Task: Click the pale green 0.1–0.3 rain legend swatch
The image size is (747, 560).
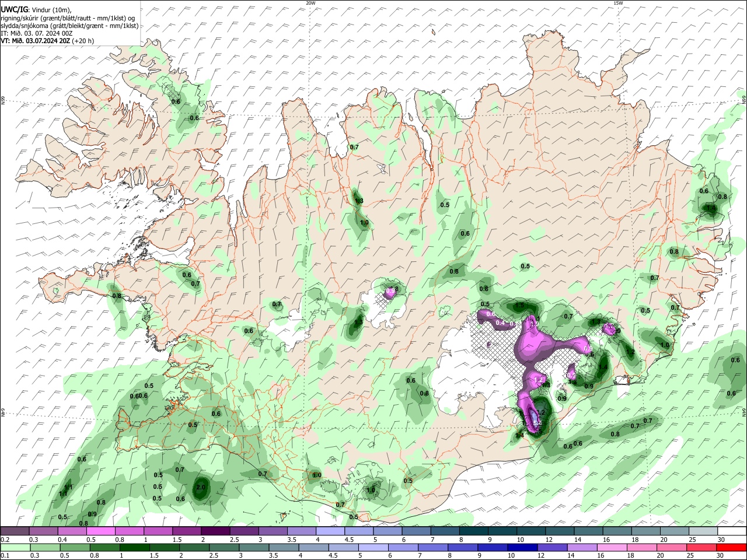Action: tap(15, 548)
